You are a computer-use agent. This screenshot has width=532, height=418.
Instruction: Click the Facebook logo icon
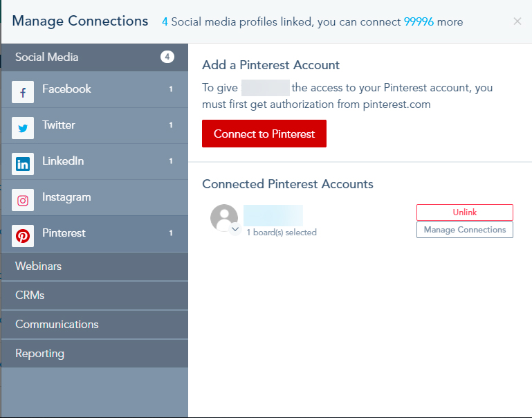(x=23, y=92)
